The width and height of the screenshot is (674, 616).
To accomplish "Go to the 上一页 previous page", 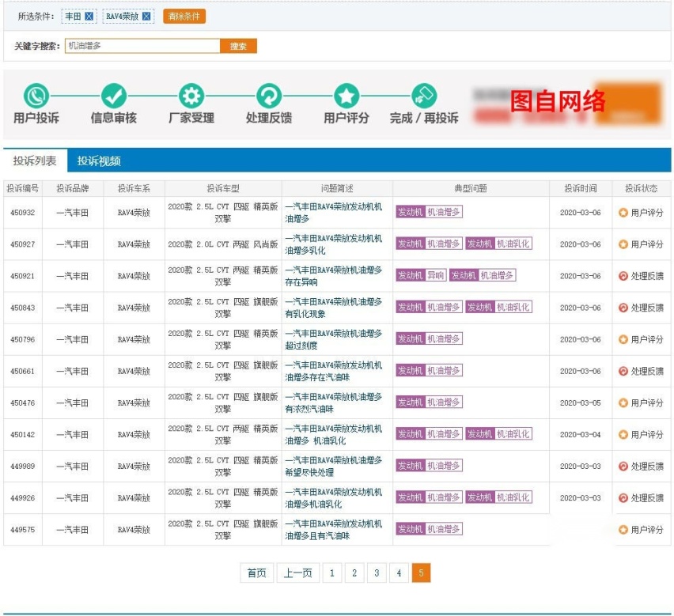I will [x=298, y=573].
